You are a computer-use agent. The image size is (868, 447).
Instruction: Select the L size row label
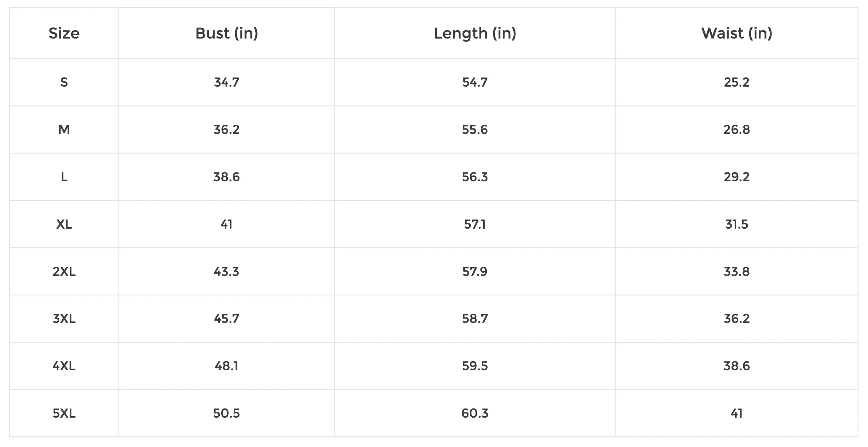[64, 177]
